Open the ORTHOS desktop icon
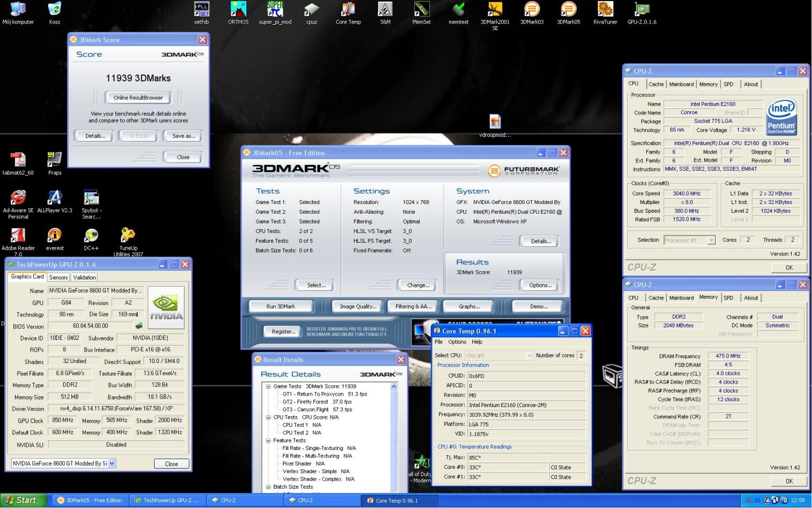The width and height of the screenshot is (812, 508). tap(238, 13)
